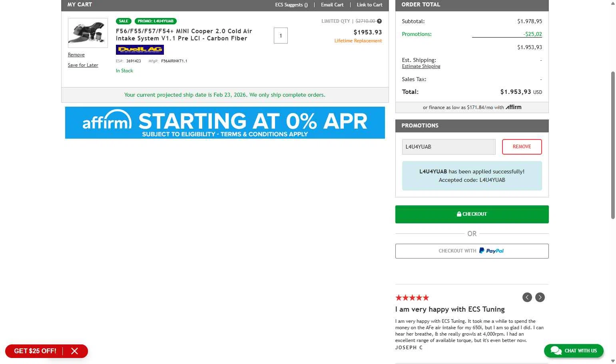Save the item for later
The image size is (616, 364).
83,65
